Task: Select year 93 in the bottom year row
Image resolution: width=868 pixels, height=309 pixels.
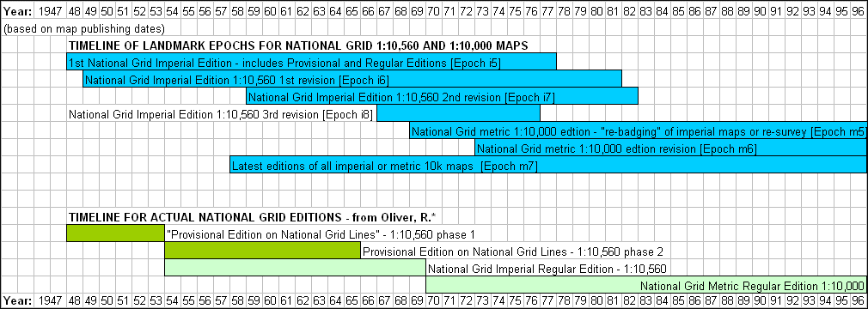Action: click(x=810, y=301)
